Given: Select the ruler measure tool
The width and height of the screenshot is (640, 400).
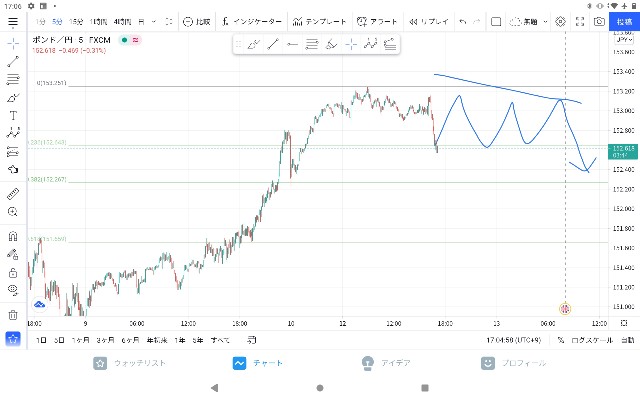Looking at the screenshot, I should click(13, 193).
